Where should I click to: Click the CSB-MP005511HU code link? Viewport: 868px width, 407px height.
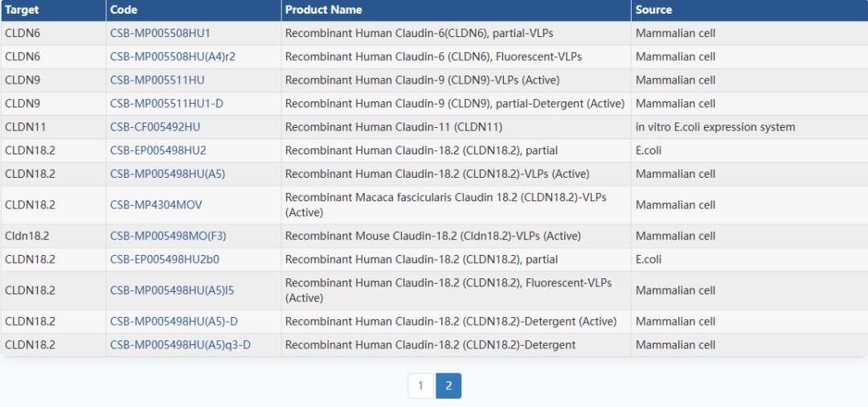[157, 80]
